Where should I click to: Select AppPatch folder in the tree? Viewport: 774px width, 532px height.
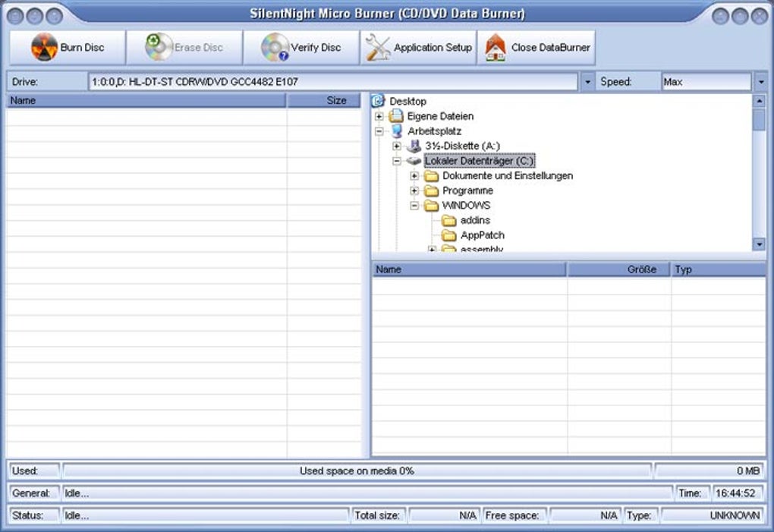click(483, 235)
